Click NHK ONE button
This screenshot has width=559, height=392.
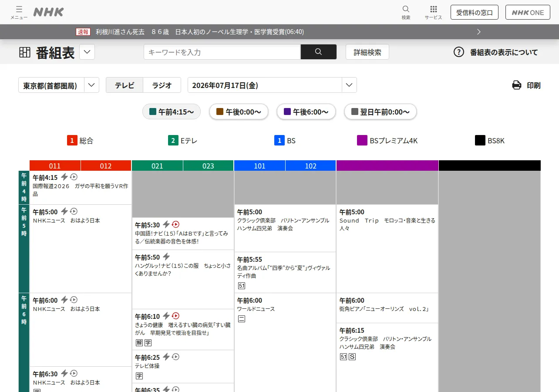528,12
